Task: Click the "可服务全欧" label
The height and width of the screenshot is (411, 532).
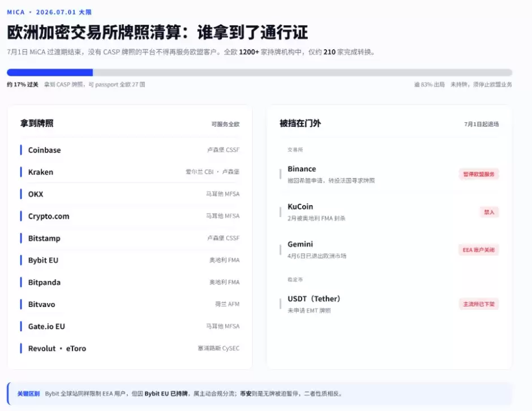Action: 225,124
